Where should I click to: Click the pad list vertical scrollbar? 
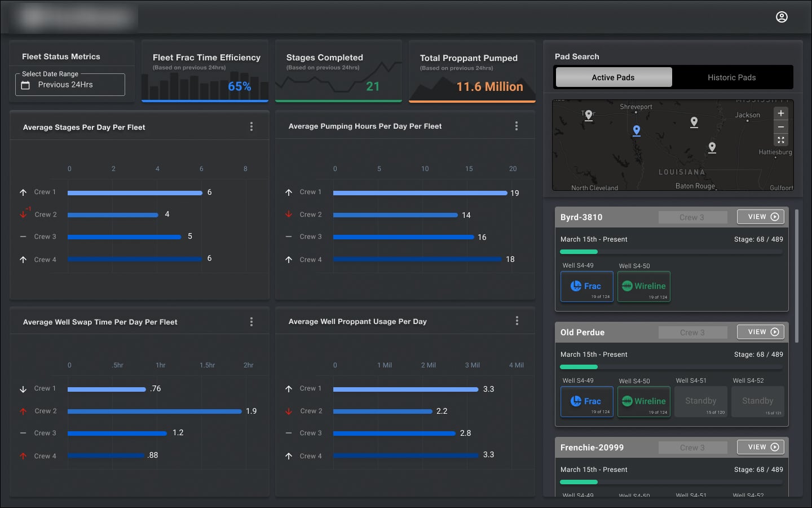(797, 276)
